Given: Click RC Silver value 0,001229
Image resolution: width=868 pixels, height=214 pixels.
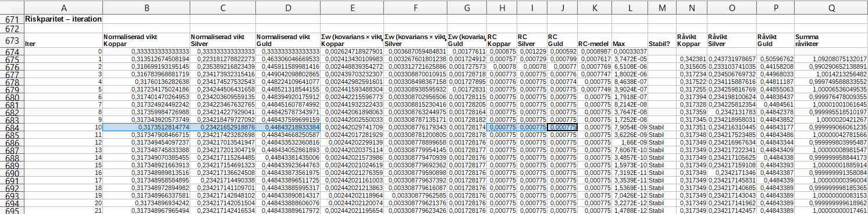Looking at the screenshot, I should click(532, 52).
